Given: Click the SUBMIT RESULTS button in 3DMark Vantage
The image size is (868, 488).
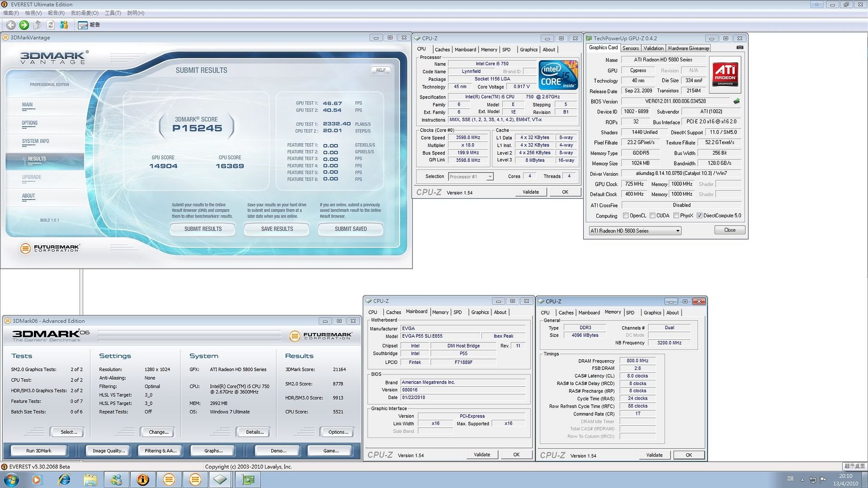Looking at the screenshot, I should pyautogui.click(x=203, y=229).
